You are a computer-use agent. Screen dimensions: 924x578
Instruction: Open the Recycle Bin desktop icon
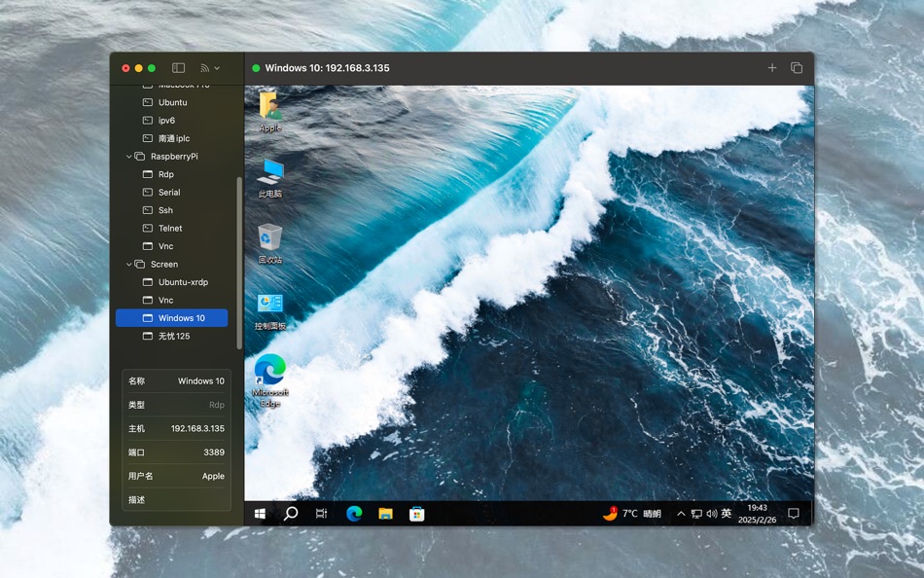coord(269,243)
